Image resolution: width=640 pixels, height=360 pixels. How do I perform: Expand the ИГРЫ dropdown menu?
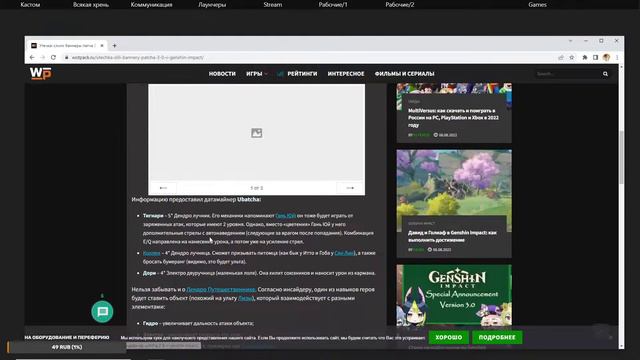(257, 74)
